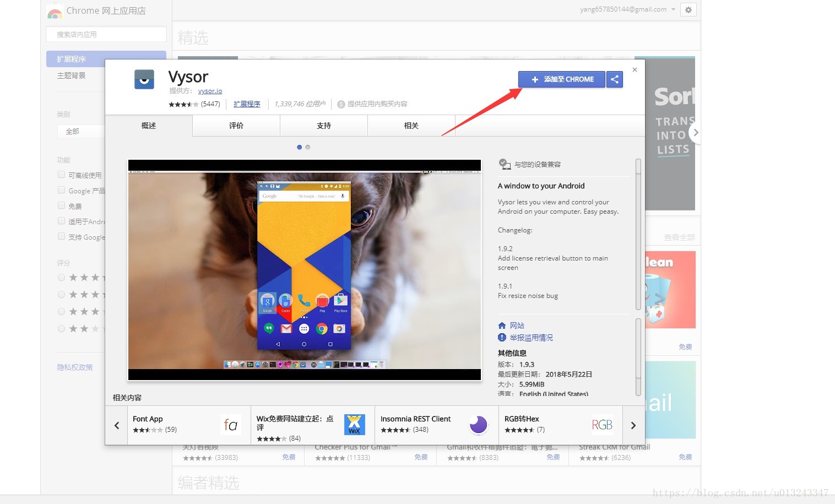Click 举报滥用情况 link
Viewport: 835px width, 504px height.
pyautogui.click(x=532, y=338)
